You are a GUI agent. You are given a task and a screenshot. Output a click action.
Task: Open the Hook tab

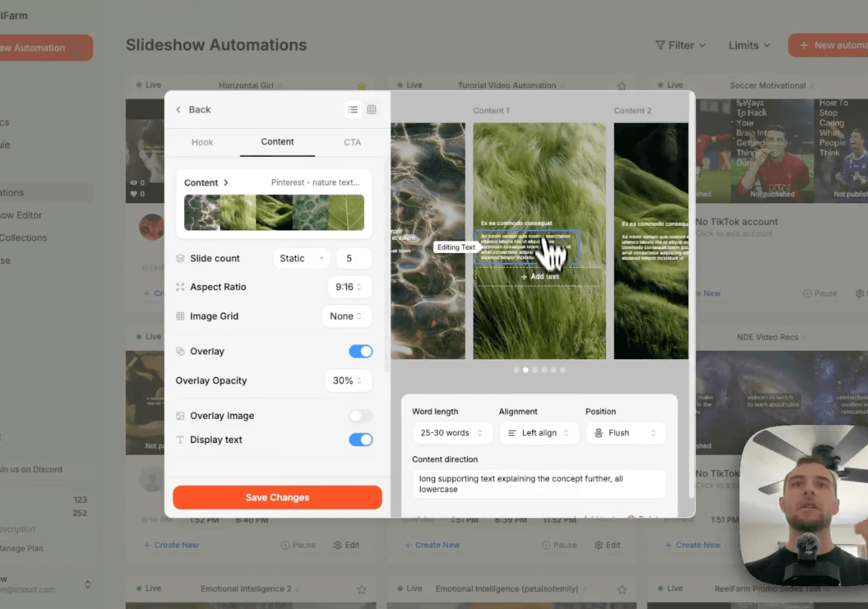click(202, 142)
